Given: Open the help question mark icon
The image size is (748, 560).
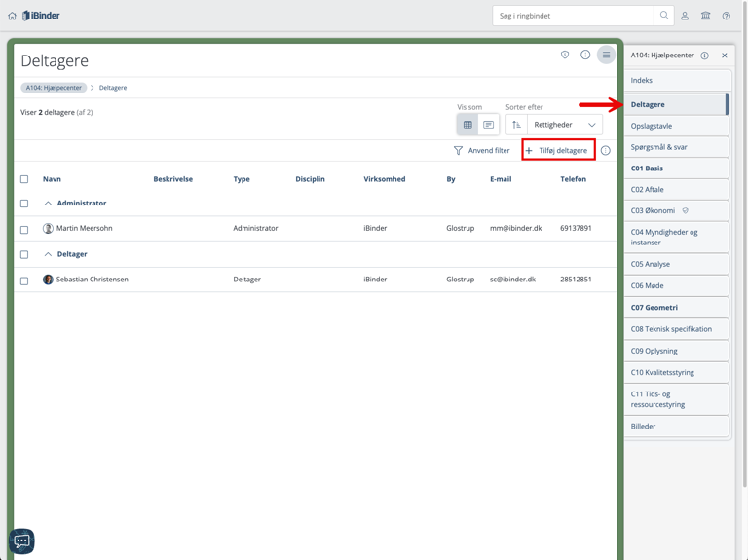Looking at the screenshot, I should pos(726,16).
